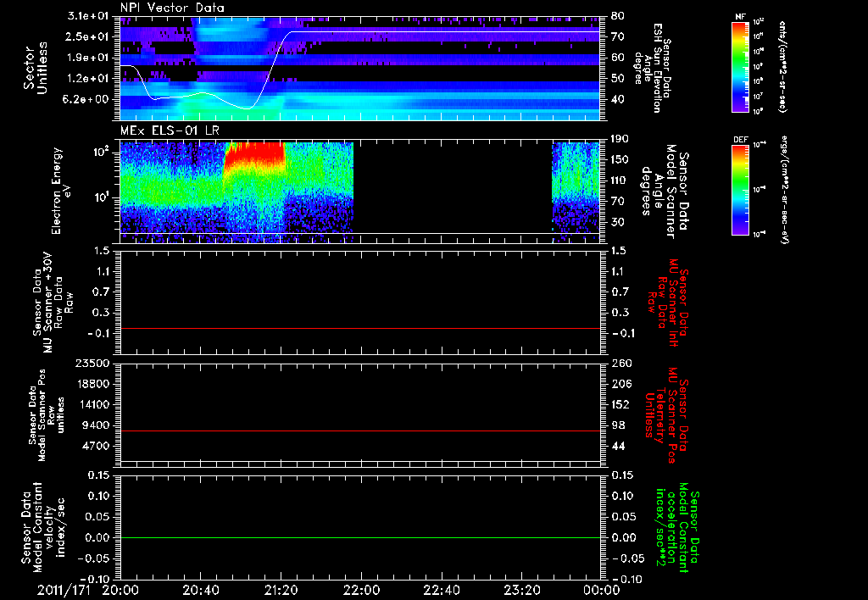Click the "260" telemetry tick value
The height and width of the screenshot is (600, 868).
621,363
